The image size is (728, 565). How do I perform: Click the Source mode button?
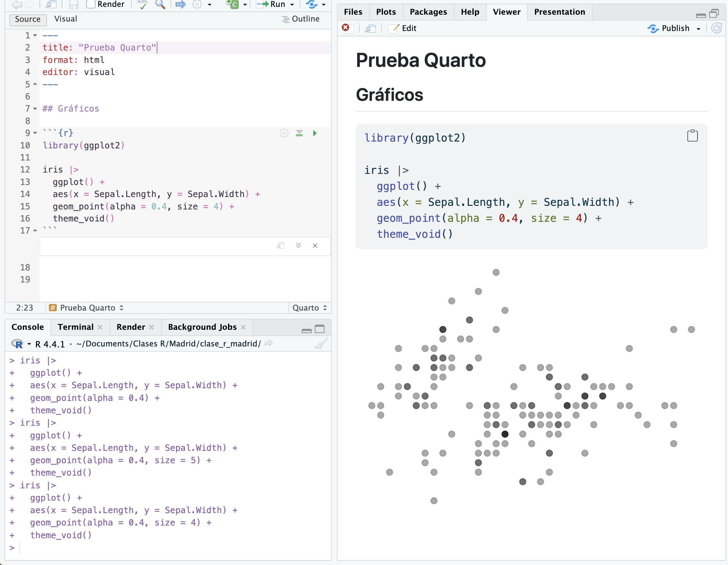click(28, 19)
